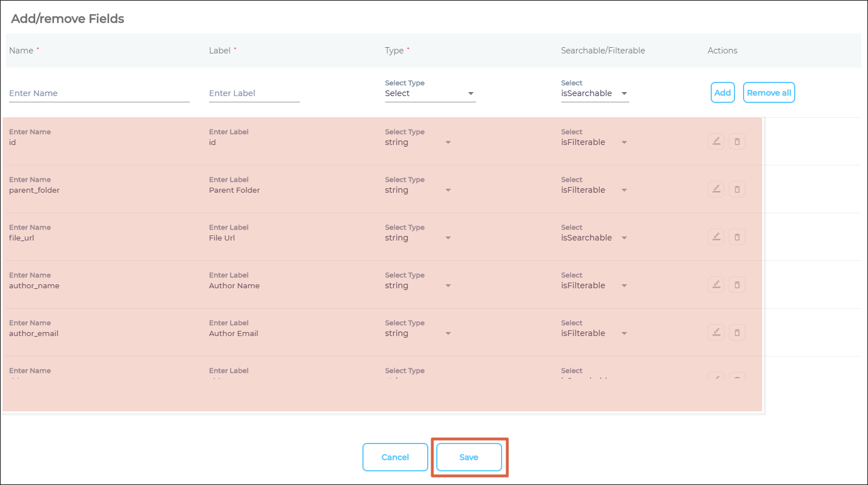Viewport: 868px width, 485px height.
Task: Cancel the field changes
Action: 395,457
